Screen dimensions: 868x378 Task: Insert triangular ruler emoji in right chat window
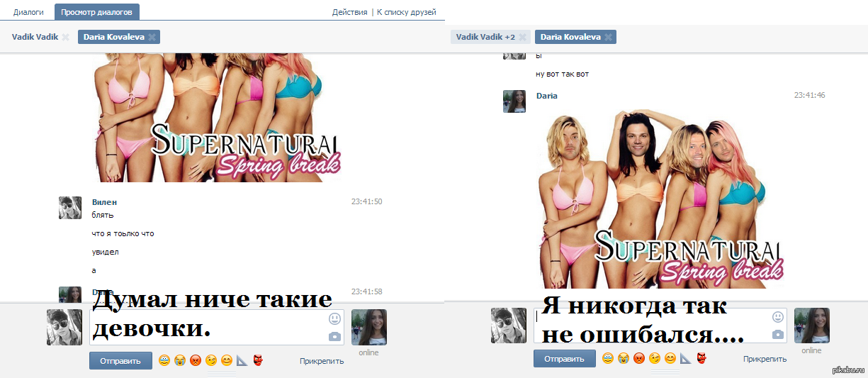tap(686, 358)
